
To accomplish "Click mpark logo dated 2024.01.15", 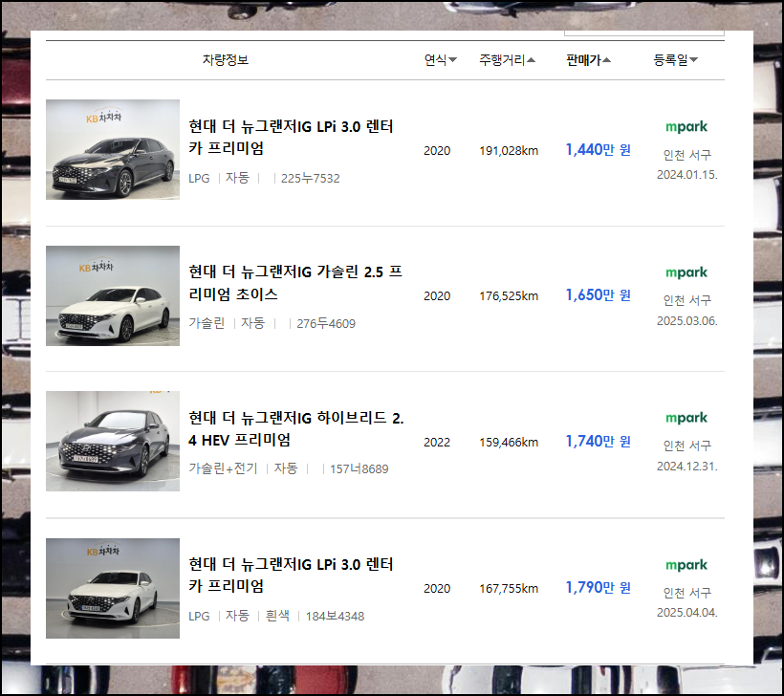I will [686, 127].
